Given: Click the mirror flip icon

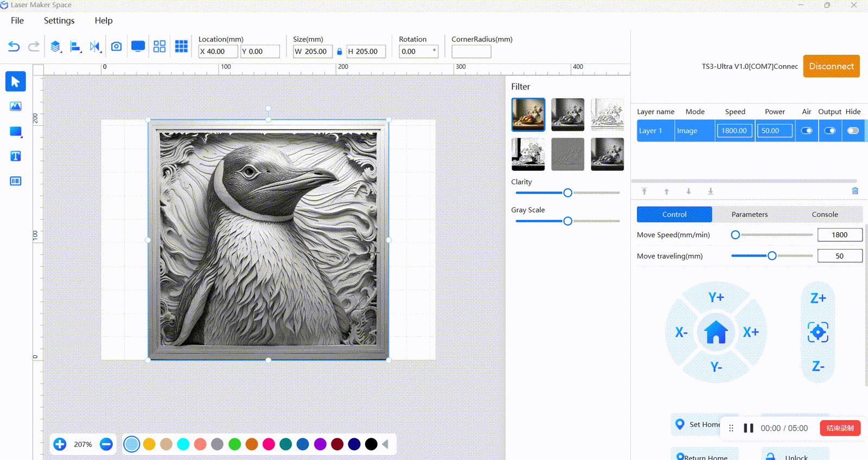Looking at the screenshot, I should click(x=95, y=47).
